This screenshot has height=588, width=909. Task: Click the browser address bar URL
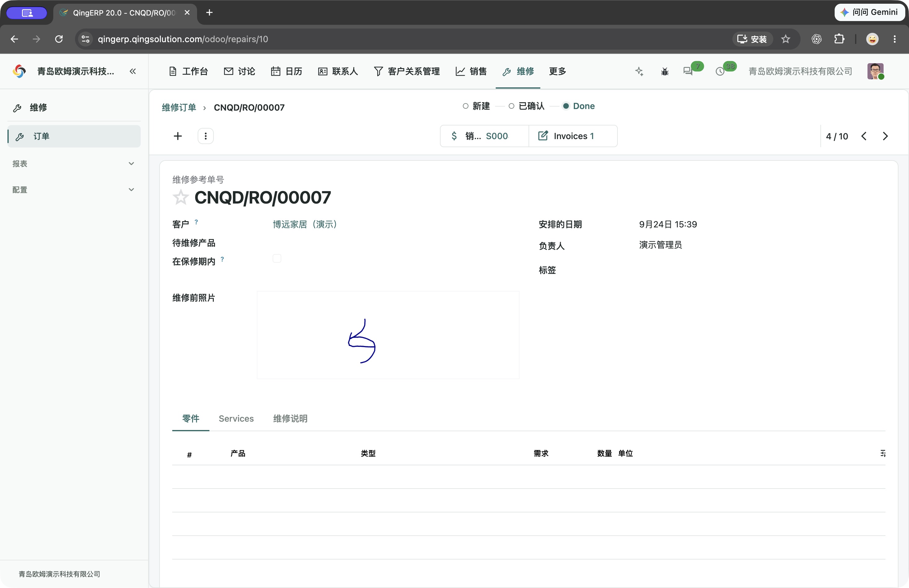tap(183, 39)
